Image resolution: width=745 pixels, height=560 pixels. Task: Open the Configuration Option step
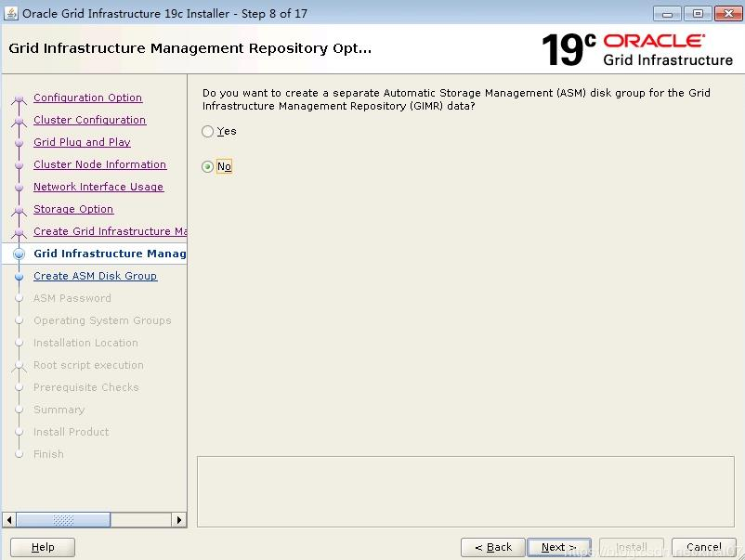pyautogui.click(x=88, y=98)
